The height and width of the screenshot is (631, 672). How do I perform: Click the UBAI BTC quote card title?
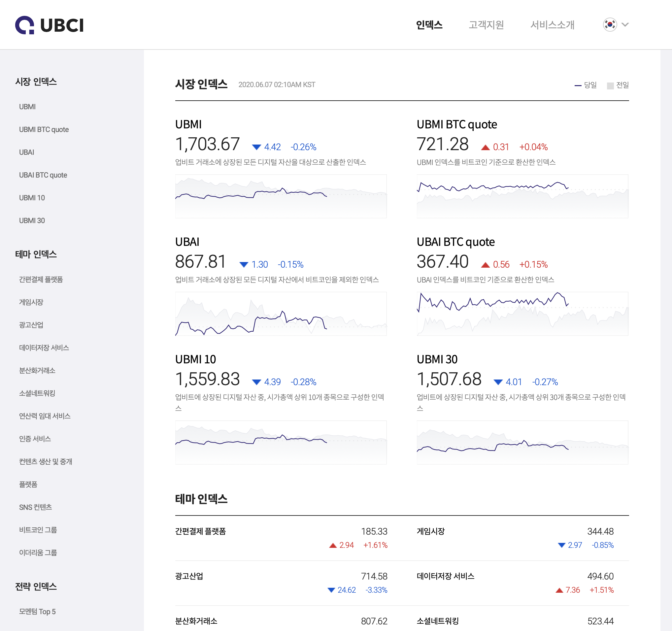click(x=456, y=242)
